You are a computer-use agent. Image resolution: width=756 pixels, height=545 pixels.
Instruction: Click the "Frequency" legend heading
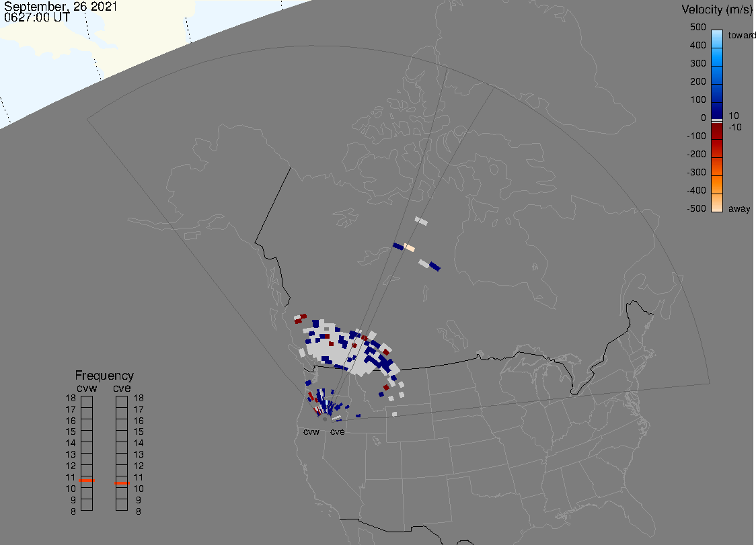pyautogui.click(x=104, y=376)
